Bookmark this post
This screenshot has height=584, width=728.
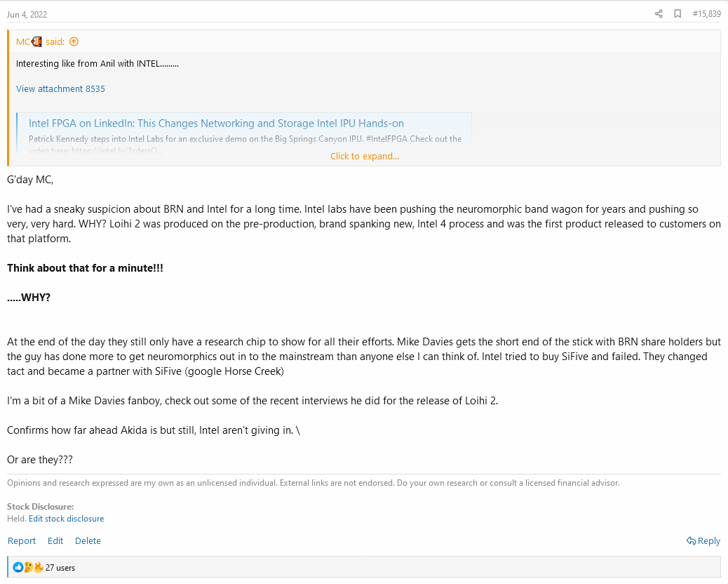pyautogui.click(x=678, y=14)
